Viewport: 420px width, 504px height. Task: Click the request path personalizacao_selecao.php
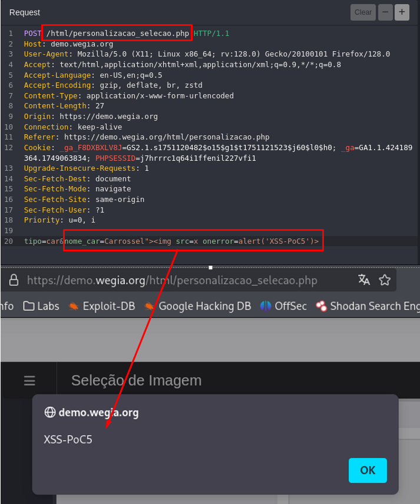[x=118, y=34]
